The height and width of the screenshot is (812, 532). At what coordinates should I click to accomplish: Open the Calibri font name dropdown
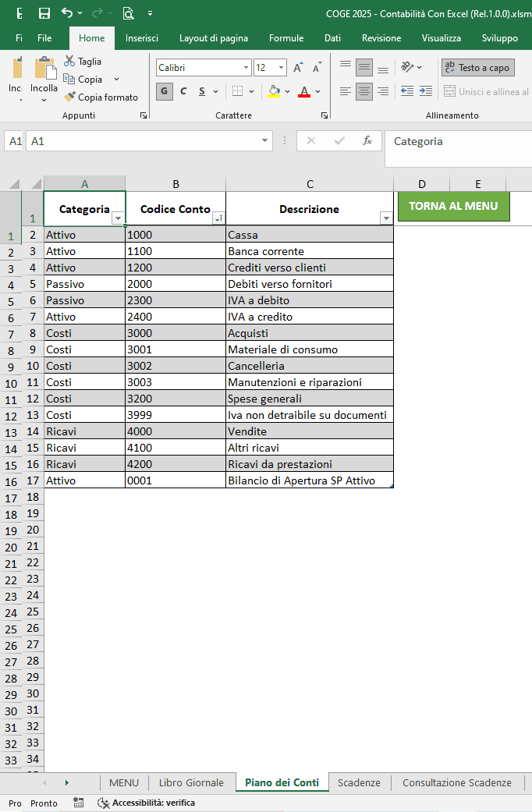tap(246, 68)
